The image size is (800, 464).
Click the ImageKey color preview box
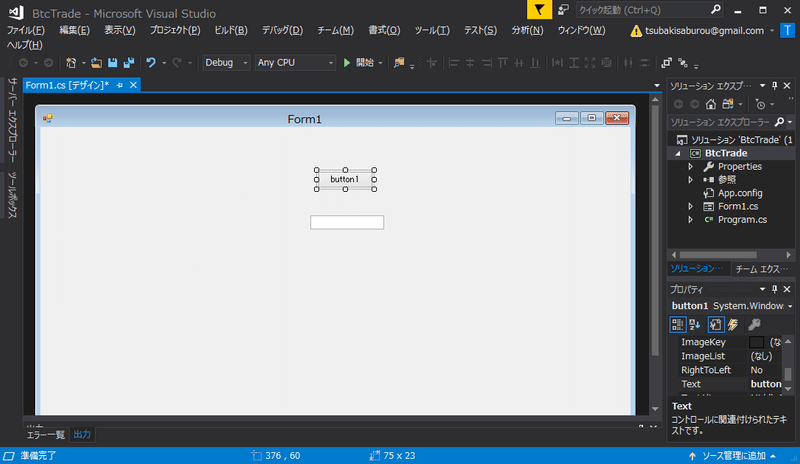(x=756, y=342)
